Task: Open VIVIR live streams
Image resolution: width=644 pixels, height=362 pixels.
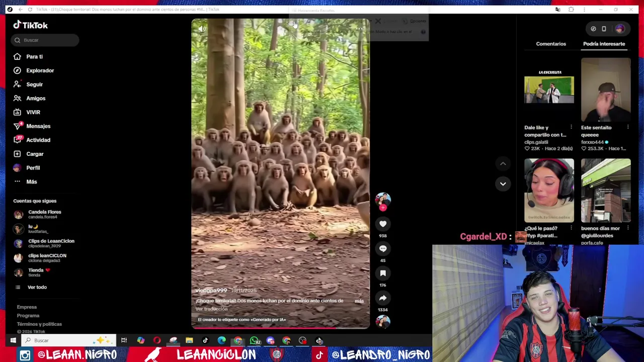Action: [x=27, y=112]
